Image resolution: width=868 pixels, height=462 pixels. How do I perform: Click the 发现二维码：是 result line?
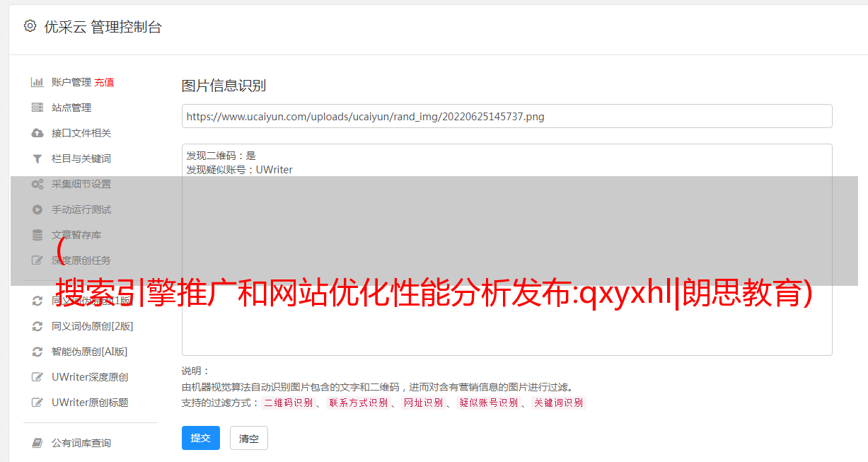pyautogui.click(x=221, y=156)
